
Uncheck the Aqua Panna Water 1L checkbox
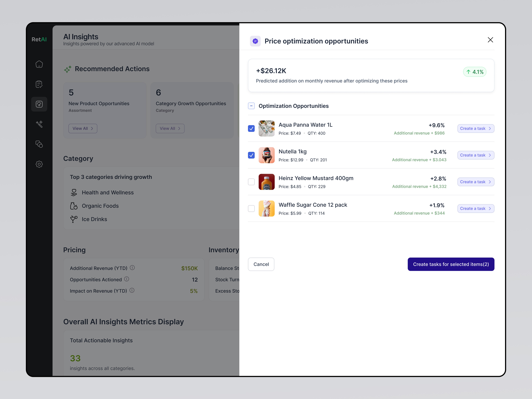[x=251, y=128]
